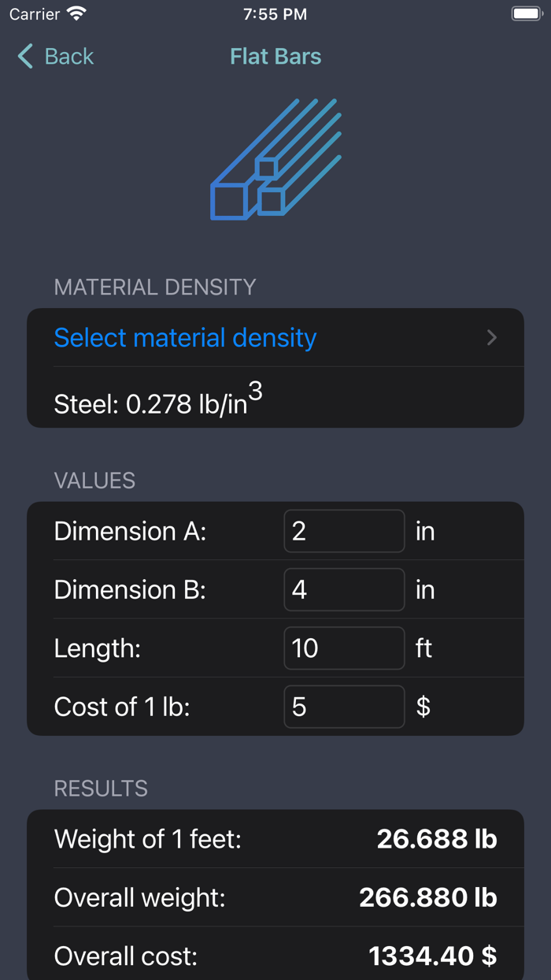Screen dimensions: 551x980
Task: Click the Overall weight result row
Action: 275,896
